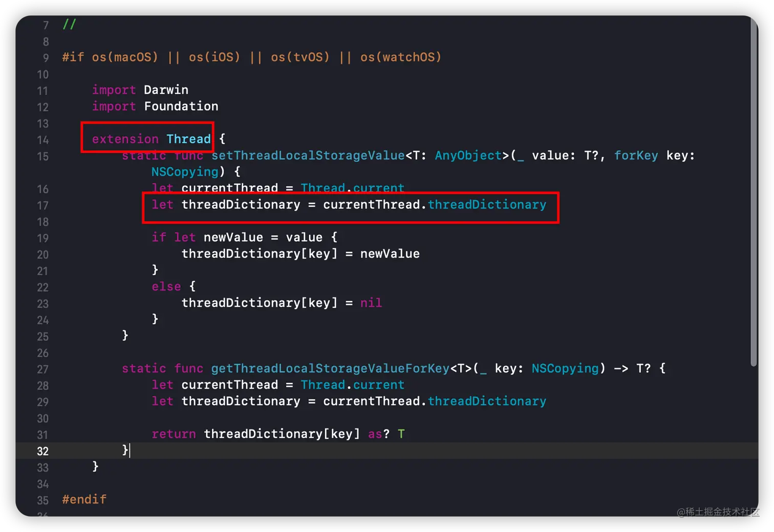Click the AnyObject type constraint
The height and width of the screenshot is (532, 774).
pyautogui.click(x=468, y=155)
